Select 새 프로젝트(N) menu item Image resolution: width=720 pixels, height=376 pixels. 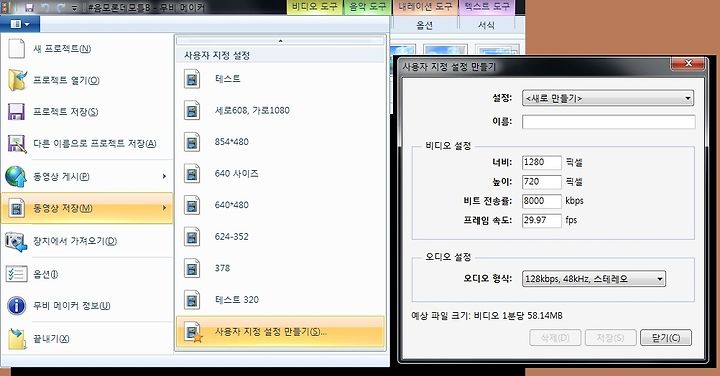pyautogui.click(x=87, y=49)
